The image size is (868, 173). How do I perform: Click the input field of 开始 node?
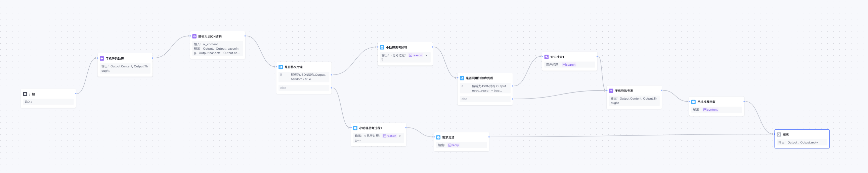click(x=48, y=102)
